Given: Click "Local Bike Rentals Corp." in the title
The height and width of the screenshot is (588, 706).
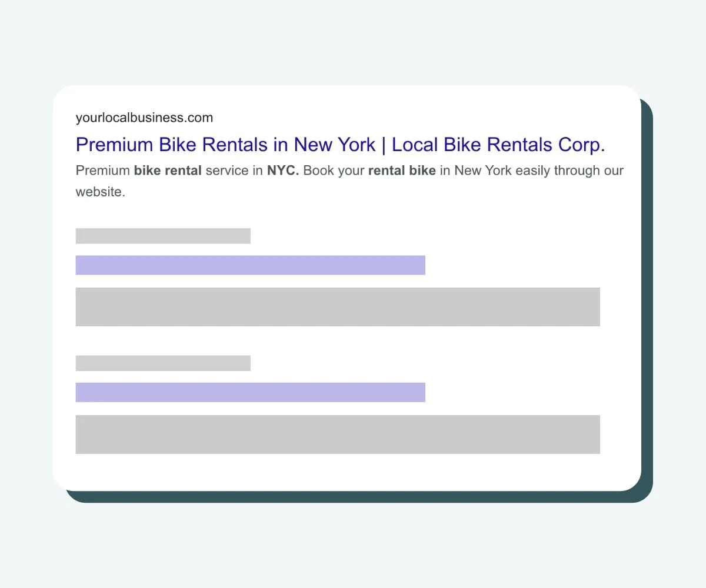Looking at the screenshot, I should (x=498, y=145).
